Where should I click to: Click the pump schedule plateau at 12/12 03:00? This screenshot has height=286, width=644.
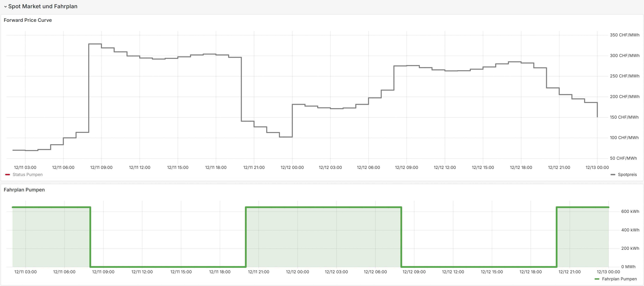click(336, 207)
